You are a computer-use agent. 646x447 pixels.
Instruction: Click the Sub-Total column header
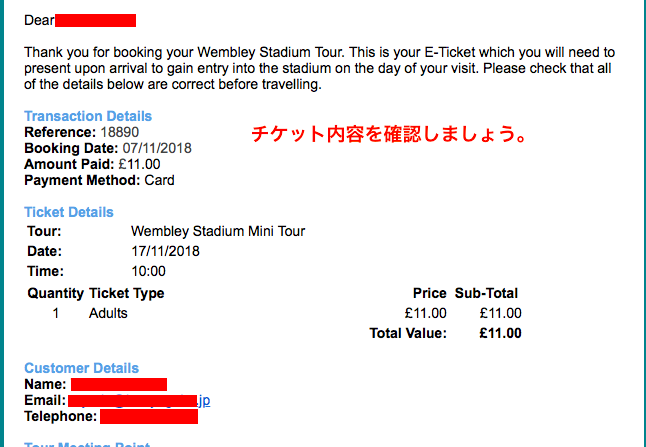pyautogui.click(x=486, y=293)
